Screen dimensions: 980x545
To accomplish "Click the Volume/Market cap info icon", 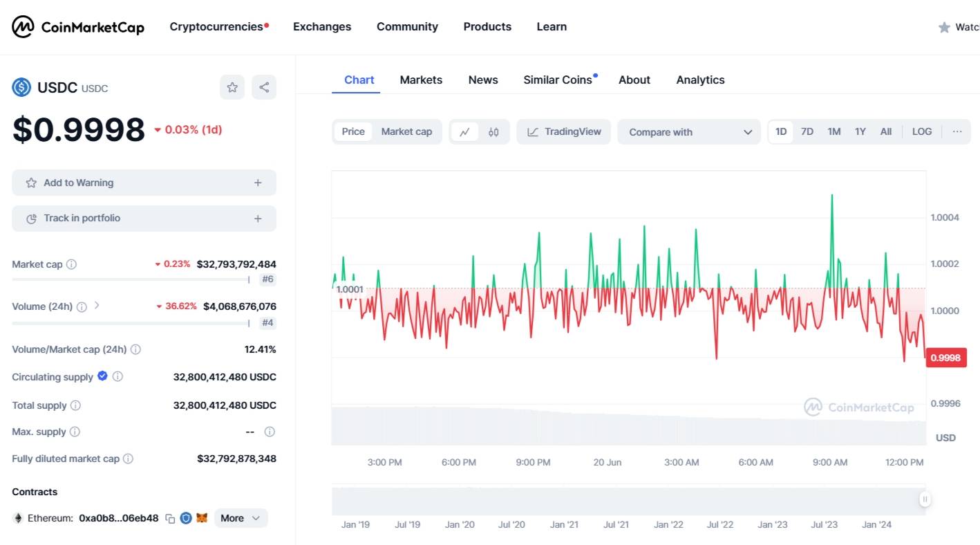I will [135, 349].
